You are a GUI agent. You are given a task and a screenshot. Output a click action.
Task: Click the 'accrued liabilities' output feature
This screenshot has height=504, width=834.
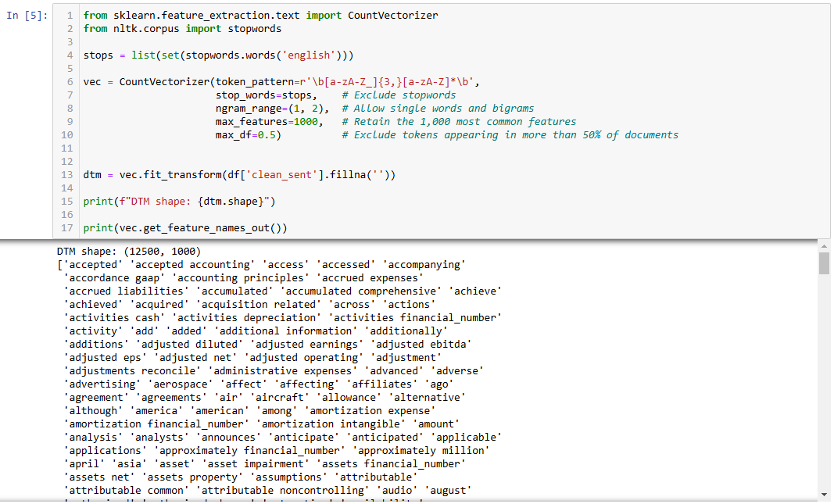127,291
